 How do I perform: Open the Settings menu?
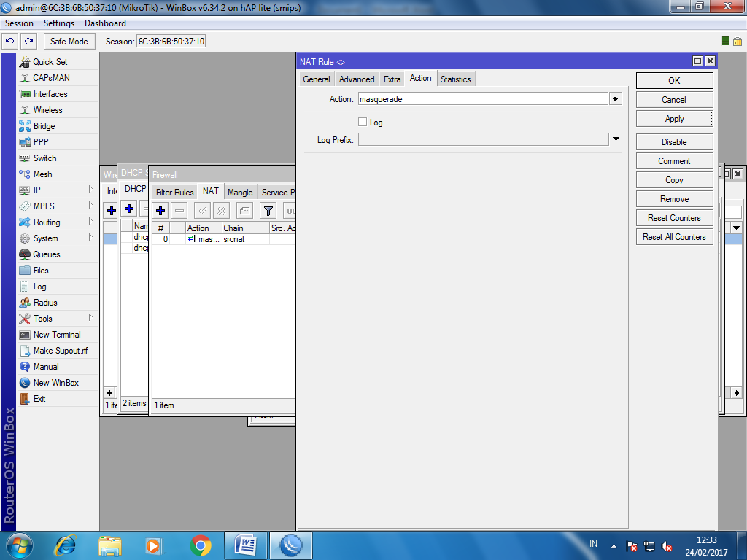pyautogui.click(x=59, y=23)
